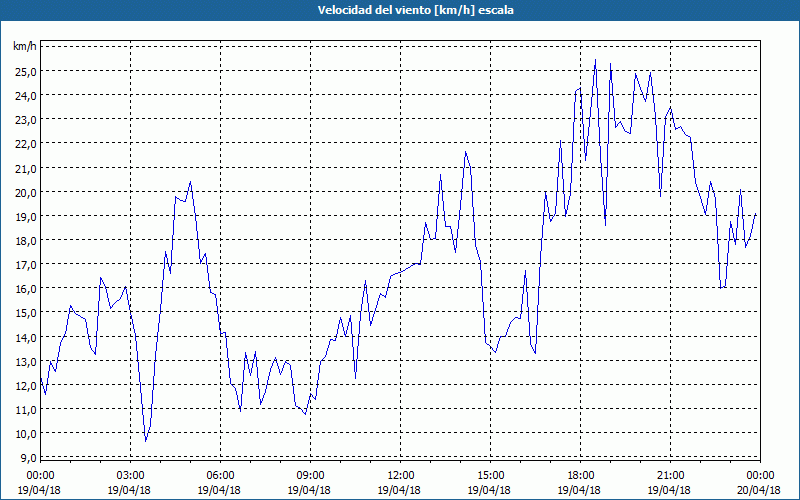
Task: Click the 12,0 y-axis label
Action: pyautogui.click(x=26, y=386)
